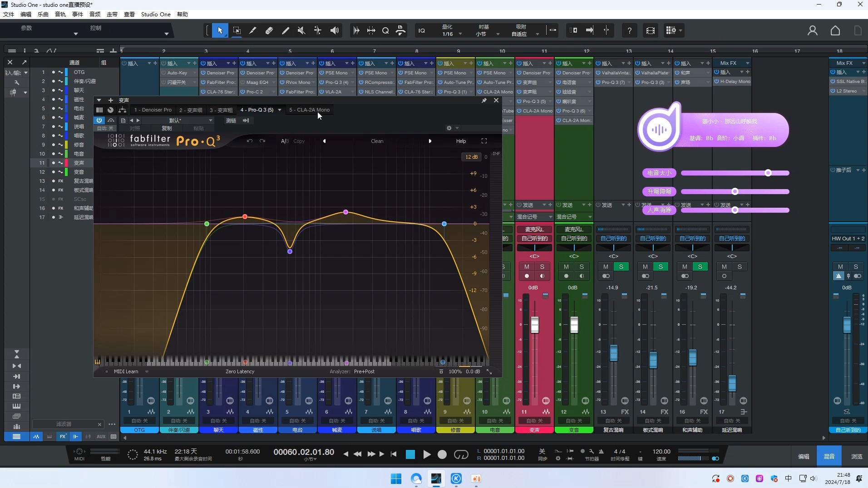Open Windows Start menu on the taskbar
Screen dimensions: 868x488
pyautogui.click(x=396, y=478)
